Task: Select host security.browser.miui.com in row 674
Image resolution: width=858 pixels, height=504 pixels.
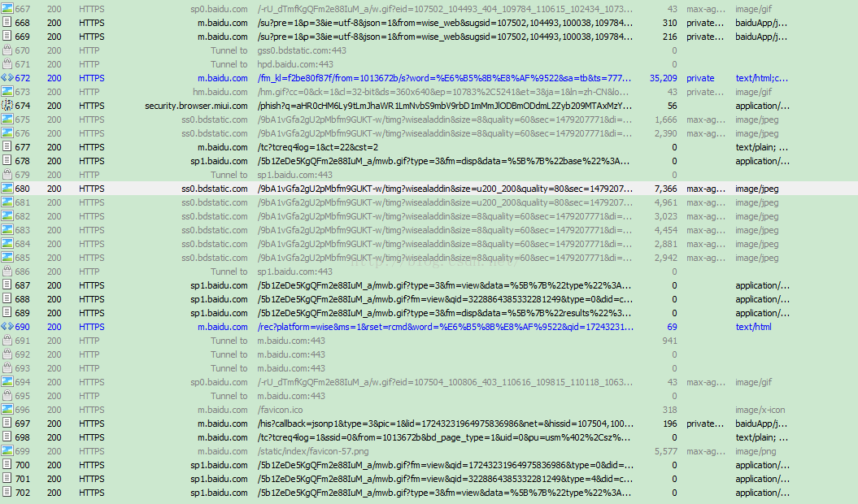Action: (x=196, y=106)
